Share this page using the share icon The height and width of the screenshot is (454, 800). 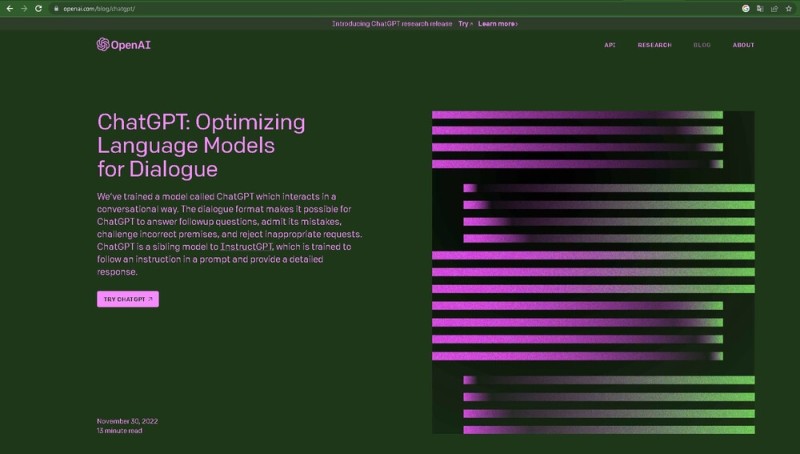(x=774, y=9)
